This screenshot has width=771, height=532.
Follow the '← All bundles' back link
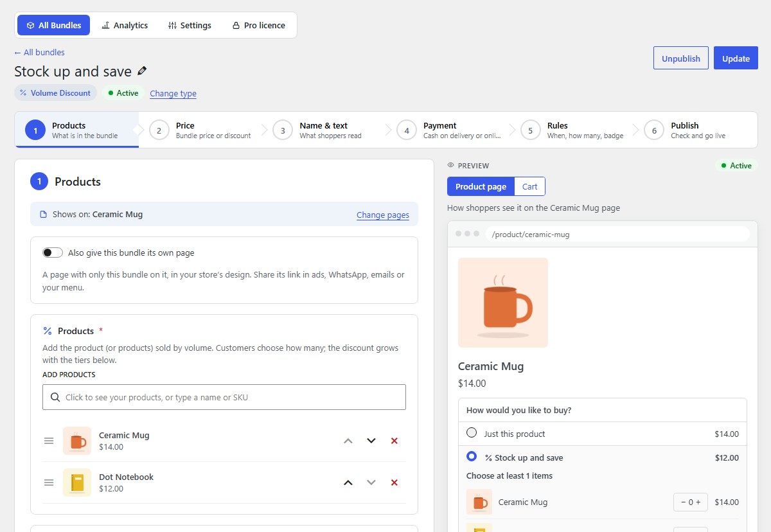click(x=39, y=52)
